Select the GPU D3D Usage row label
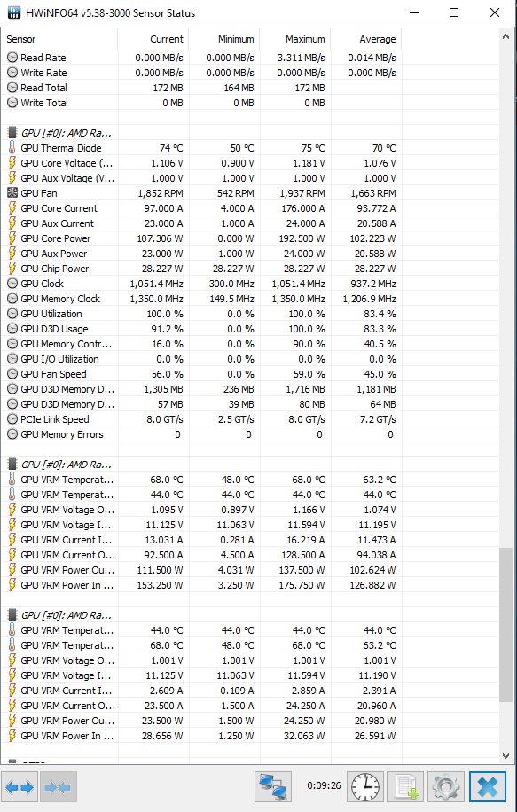The image size is (517, 812). pos(54,329)
